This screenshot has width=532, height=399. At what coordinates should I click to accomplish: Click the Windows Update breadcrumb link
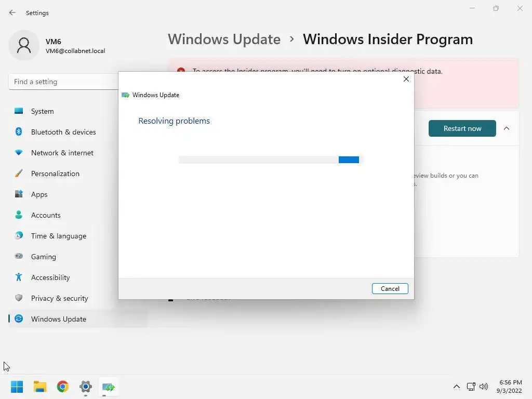tap(224, 39)
